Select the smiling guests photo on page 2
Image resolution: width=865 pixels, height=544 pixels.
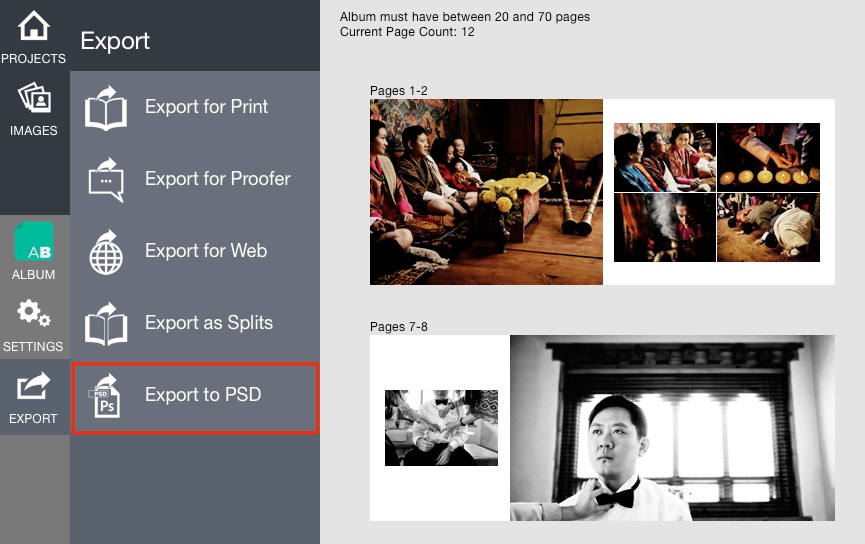pyautogui.click(x=665, y=157)
